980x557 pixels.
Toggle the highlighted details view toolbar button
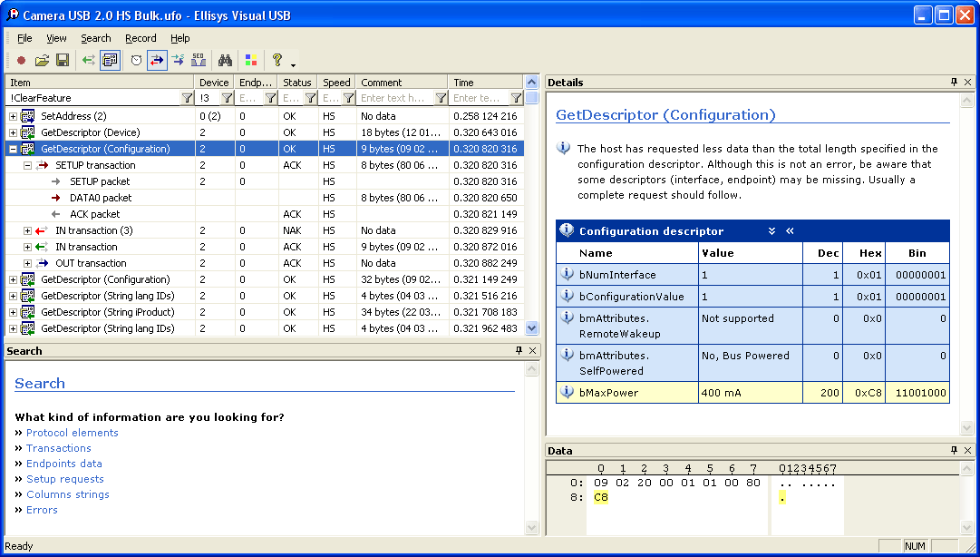click(x=111, y=61)
